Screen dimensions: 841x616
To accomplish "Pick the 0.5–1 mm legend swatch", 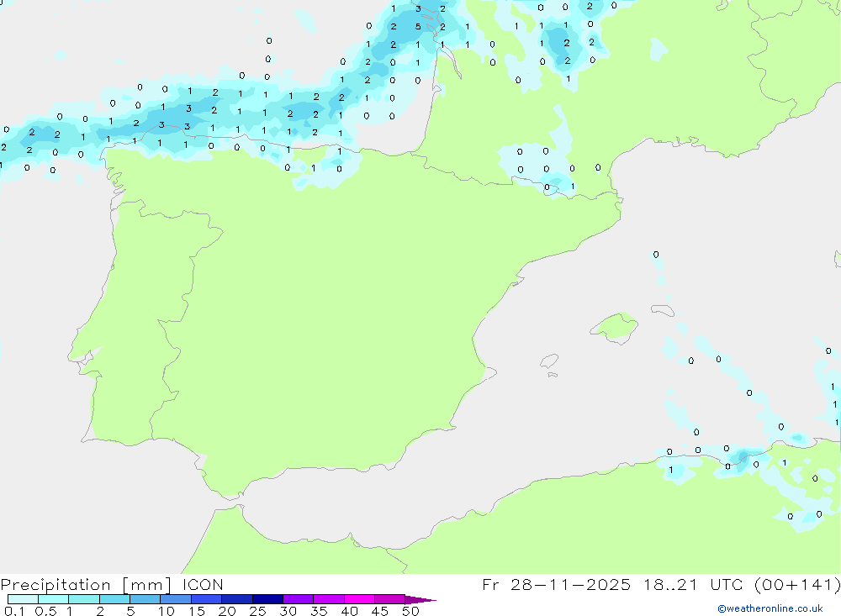I will tap(53, 599).
